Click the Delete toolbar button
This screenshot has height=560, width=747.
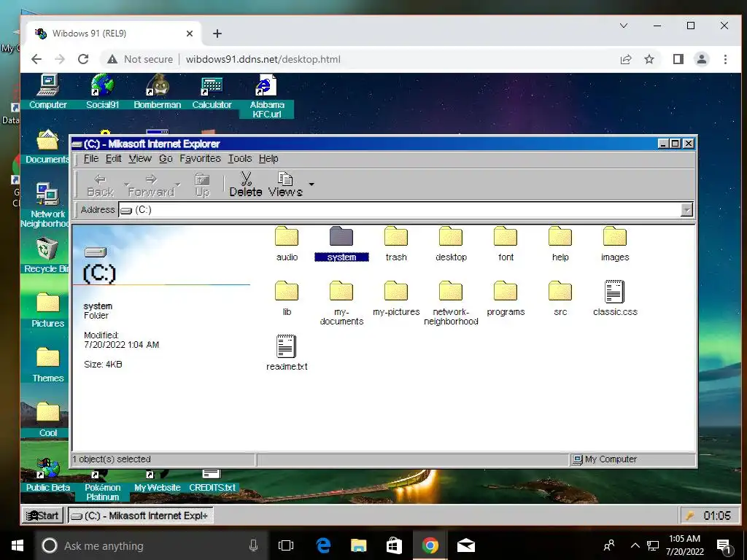coord(246,184)
